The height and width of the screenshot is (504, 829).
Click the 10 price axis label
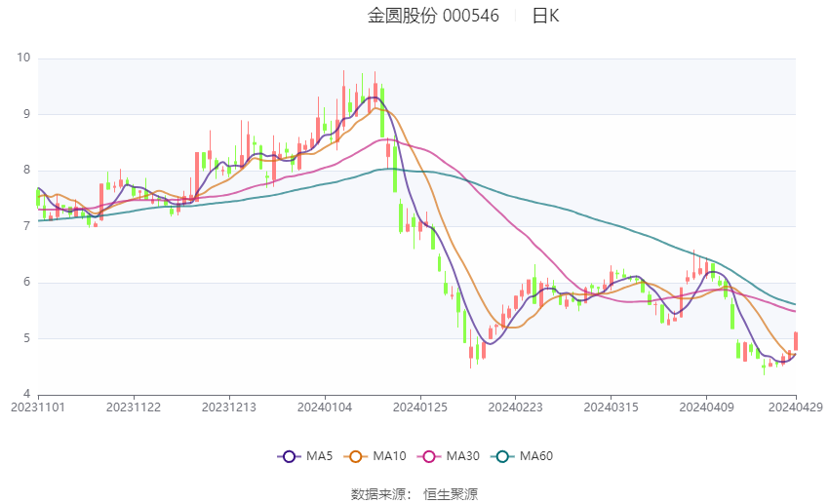(23, 58)
